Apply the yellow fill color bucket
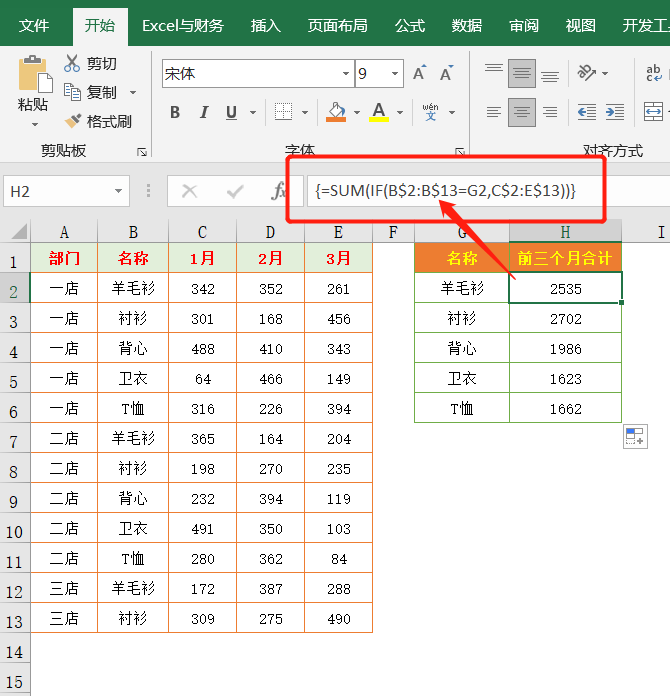670x696 pixels. click(x=337, y=112)
